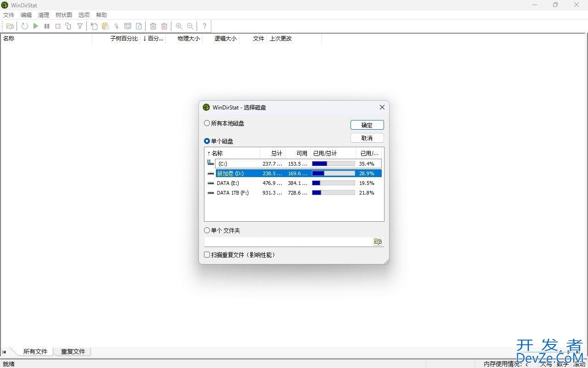Click the Suspend pause icon

tap(47, 26)
